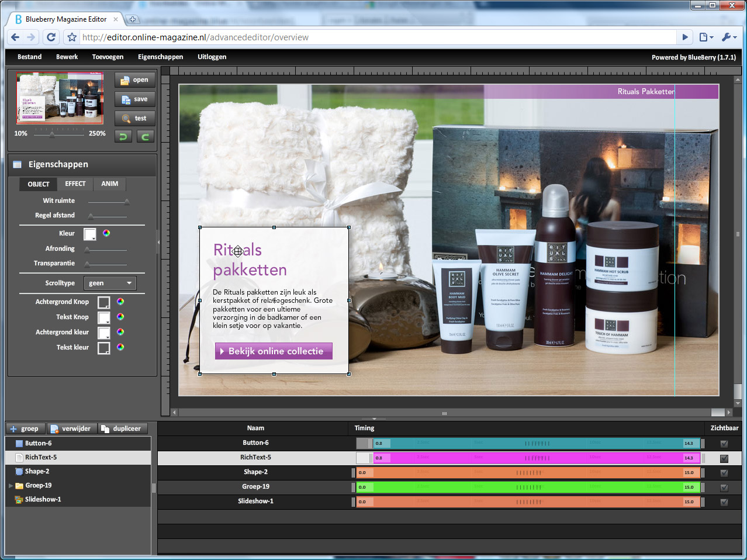
Task: Click the go arrow in address bar
Action: [685, 37]
